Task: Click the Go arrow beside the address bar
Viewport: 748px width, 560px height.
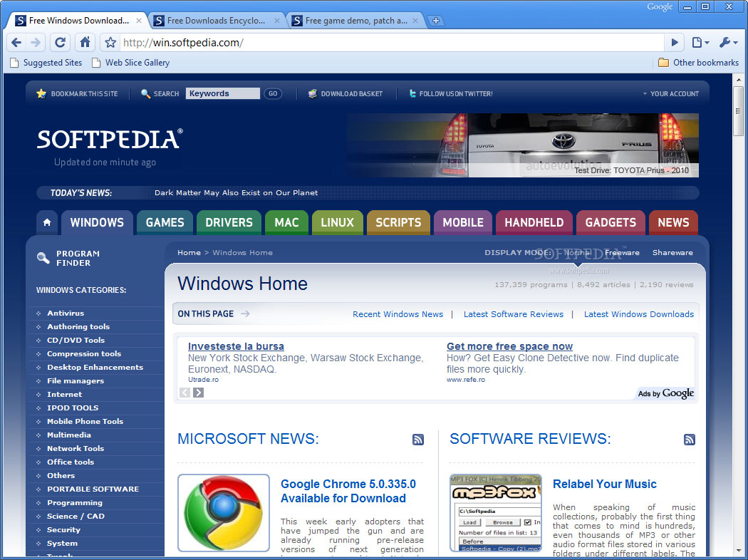Action: 675,43
